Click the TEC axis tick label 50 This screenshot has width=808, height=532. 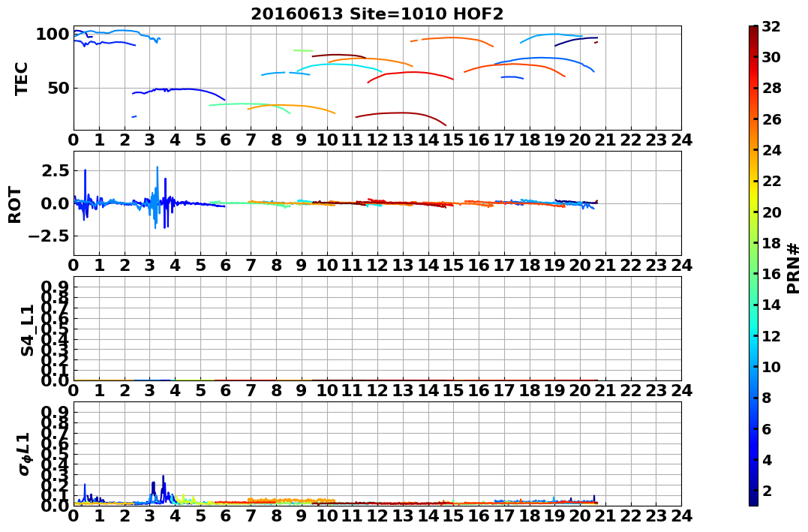tap(59, 88)
